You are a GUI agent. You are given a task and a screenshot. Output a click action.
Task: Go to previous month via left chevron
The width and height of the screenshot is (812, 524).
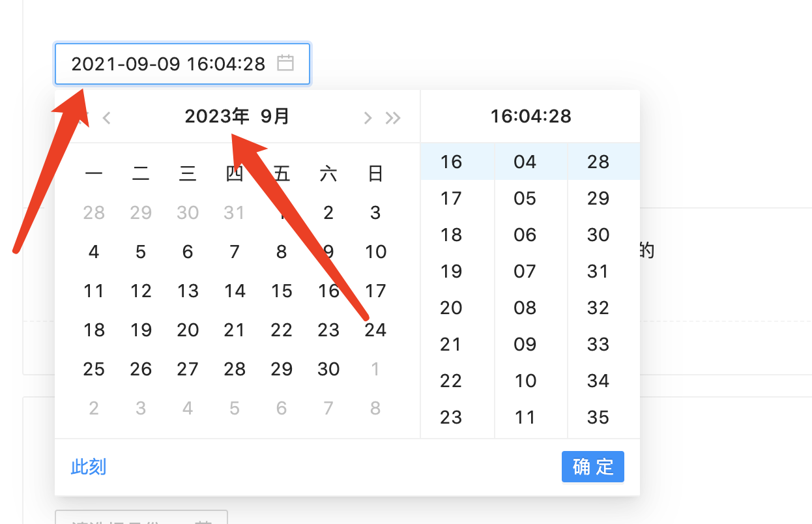[106, 117]
